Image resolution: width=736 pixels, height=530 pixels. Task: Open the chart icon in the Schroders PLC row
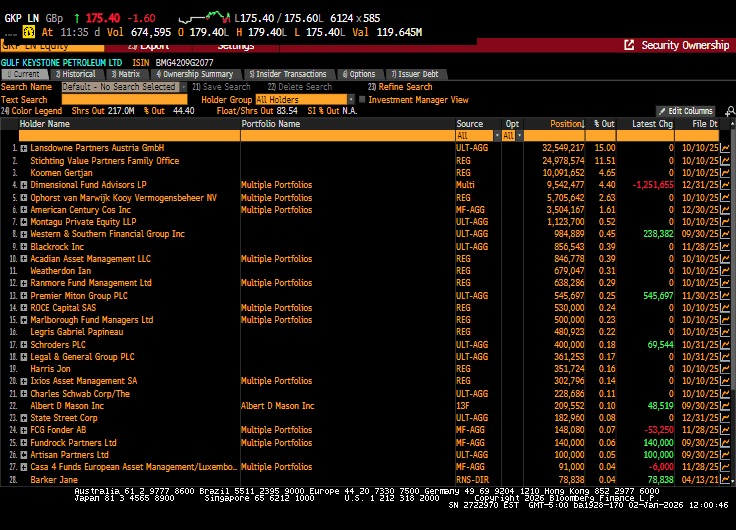(725, 345)
